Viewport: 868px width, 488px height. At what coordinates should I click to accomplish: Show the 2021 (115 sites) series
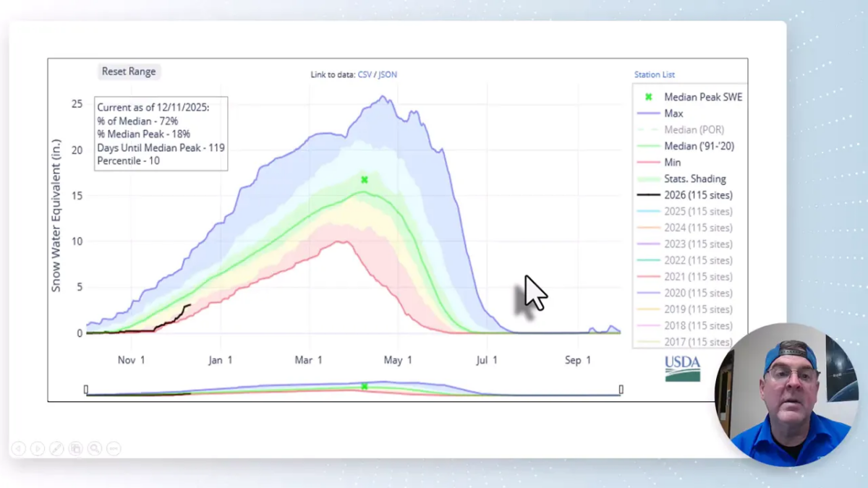[x=697, y=277]
